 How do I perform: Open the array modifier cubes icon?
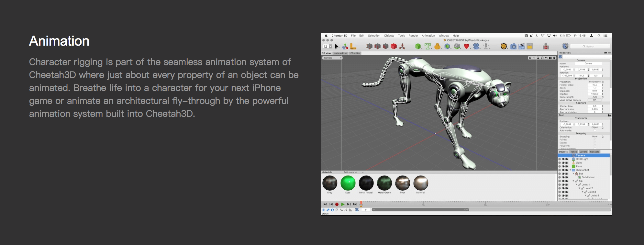457,46
